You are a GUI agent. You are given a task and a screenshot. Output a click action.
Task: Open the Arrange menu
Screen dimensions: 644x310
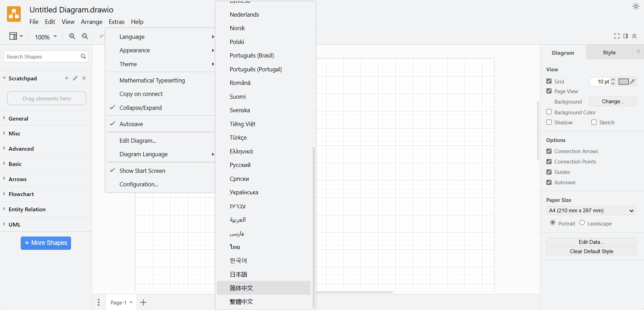92,22
